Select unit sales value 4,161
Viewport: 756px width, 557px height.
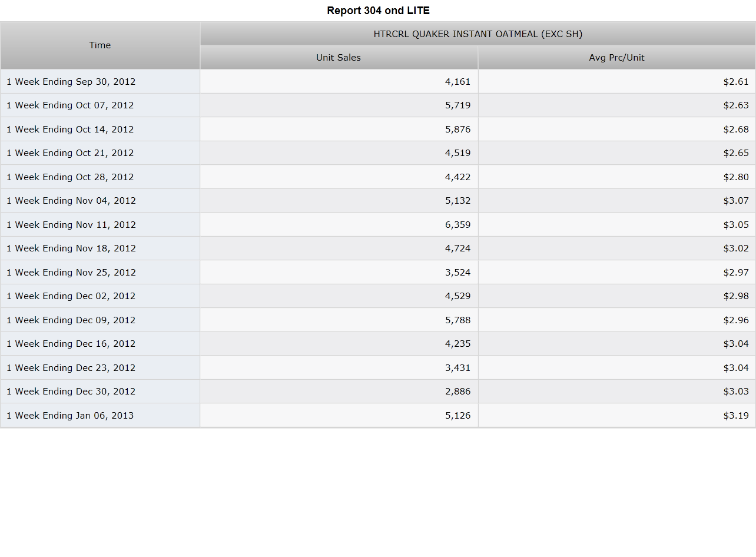457,82
